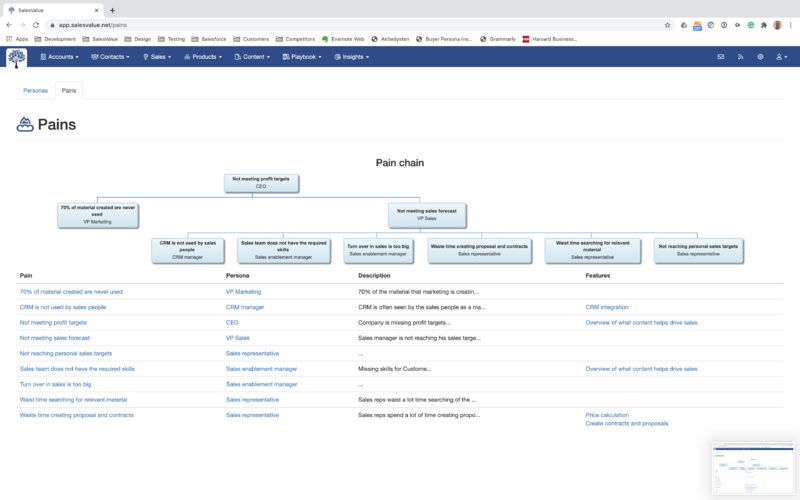Screen dimensions: 800x500
Task: Click the screenshot thumbnail preview in corner
Action: [751, 468]
